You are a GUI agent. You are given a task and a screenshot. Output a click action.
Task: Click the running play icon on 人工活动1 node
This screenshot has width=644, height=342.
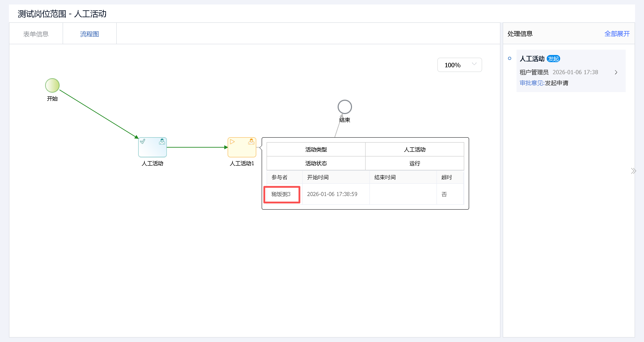[232, 142]
